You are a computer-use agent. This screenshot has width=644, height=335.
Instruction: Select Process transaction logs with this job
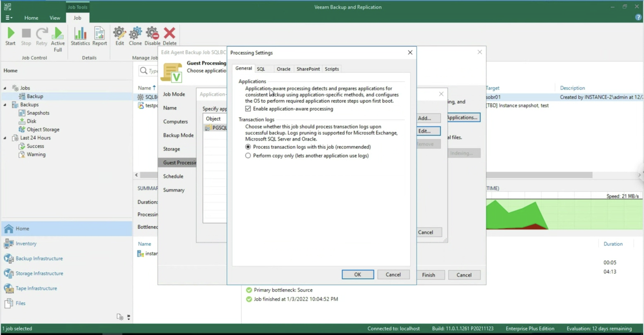point(248,147)
